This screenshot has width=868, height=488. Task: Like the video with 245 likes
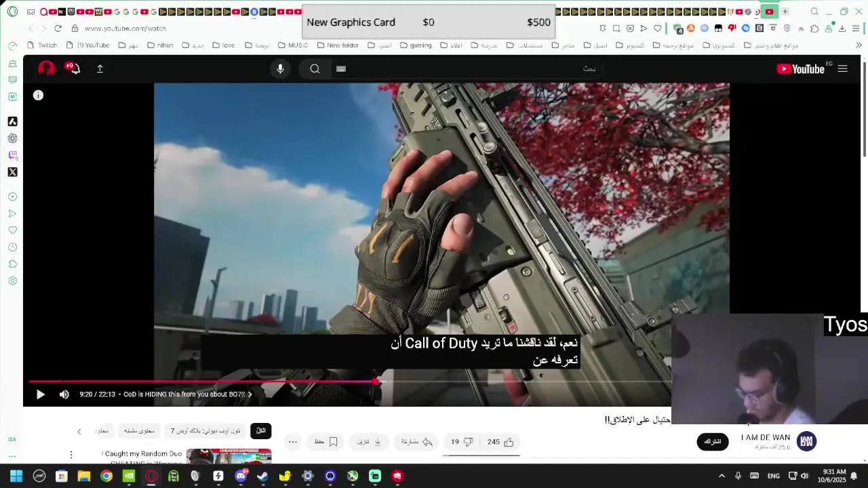[500, 442]
